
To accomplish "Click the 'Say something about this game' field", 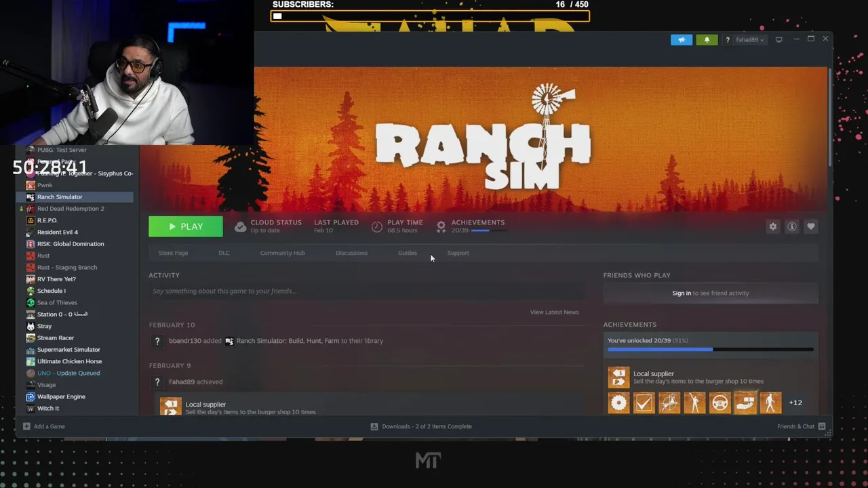I will coord(366,291).
